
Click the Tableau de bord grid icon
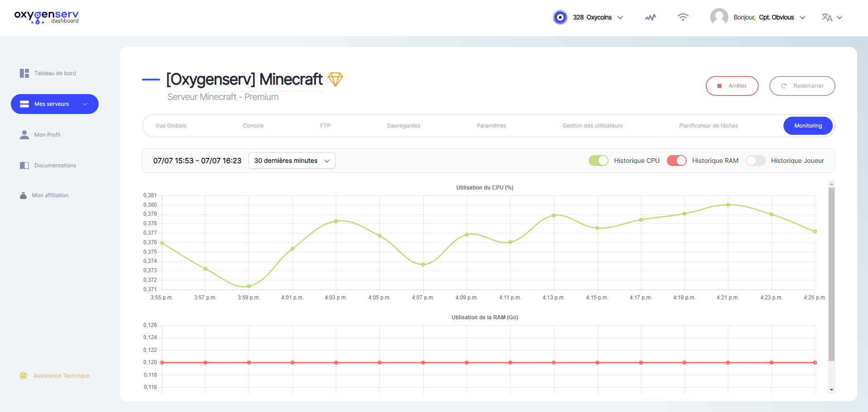click(x=24, y=73)
